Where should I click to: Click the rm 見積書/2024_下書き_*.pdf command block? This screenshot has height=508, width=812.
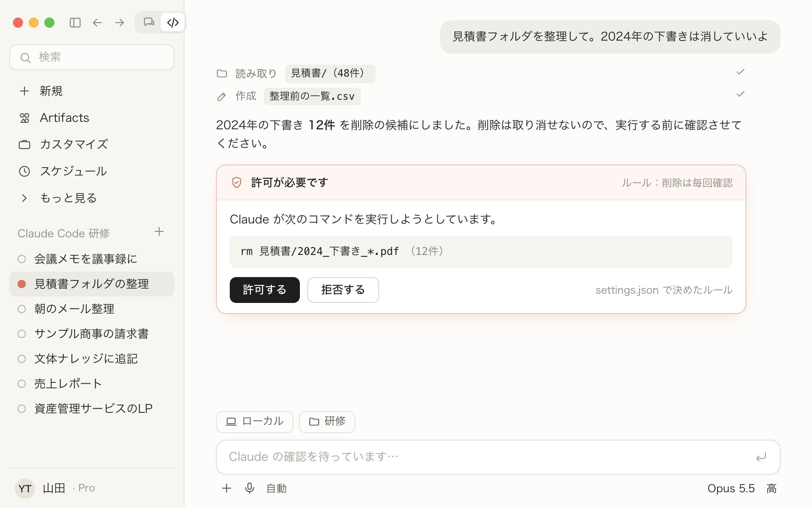[481, 252]
